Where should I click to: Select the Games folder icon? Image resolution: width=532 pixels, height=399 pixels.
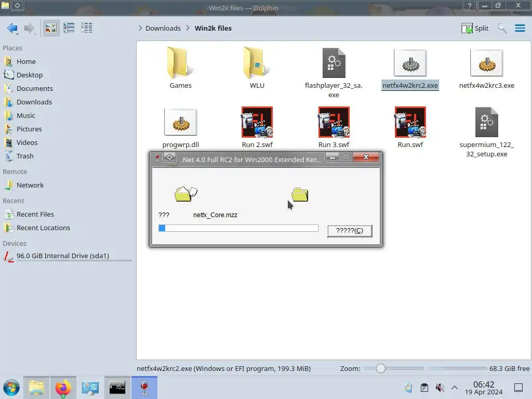point(180,63)
